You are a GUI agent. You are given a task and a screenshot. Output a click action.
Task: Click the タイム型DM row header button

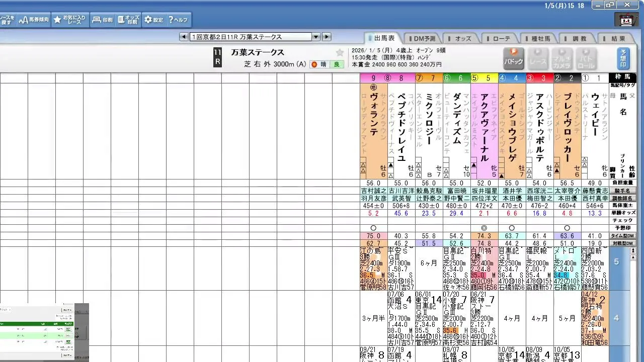623,236
